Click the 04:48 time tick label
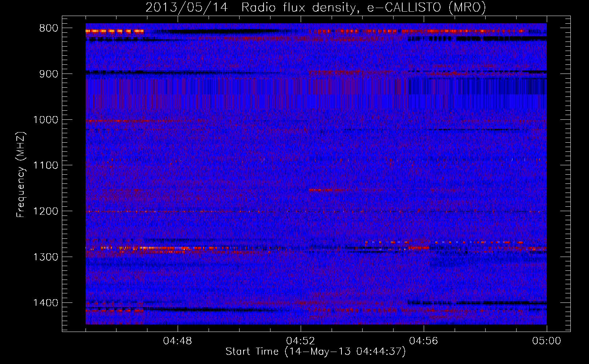Image resolution: width=589 pixels, height=364 pixels. coord(178,341)
